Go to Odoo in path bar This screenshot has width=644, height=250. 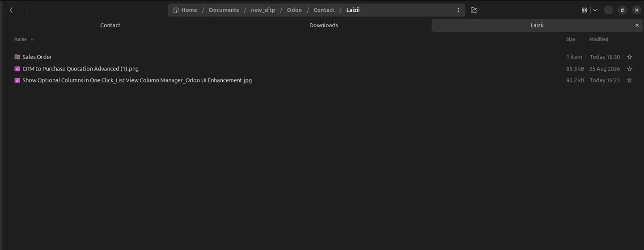(x=294, y=10)
